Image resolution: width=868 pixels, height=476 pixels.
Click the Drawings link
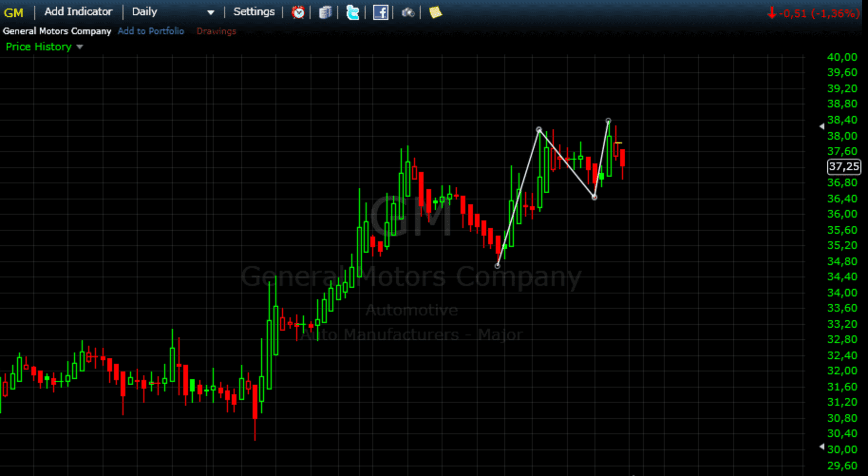217,31
